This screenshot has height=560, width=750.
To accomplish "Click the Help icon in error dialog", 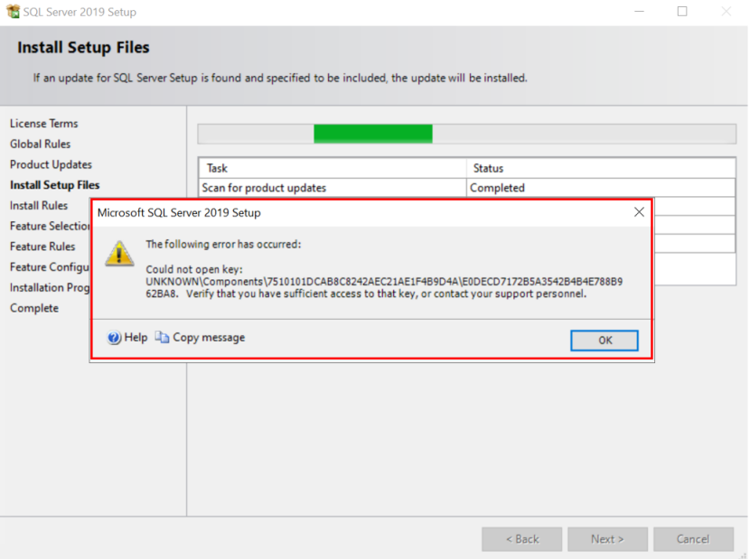I will coord(114,338).
